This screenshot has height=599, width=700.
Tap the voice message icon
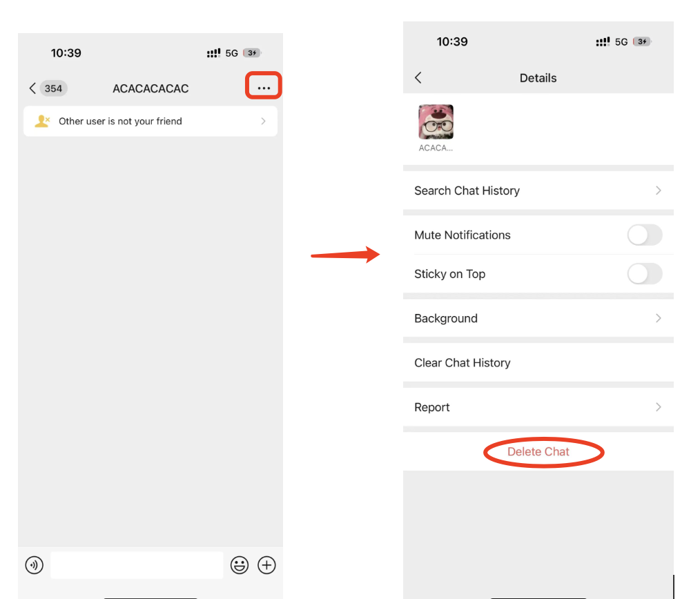pos(35,565)
